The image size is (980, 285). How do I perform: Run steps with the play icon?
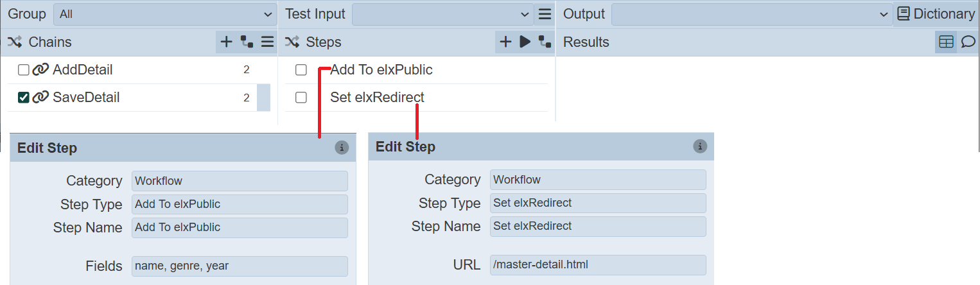(525, 42)
